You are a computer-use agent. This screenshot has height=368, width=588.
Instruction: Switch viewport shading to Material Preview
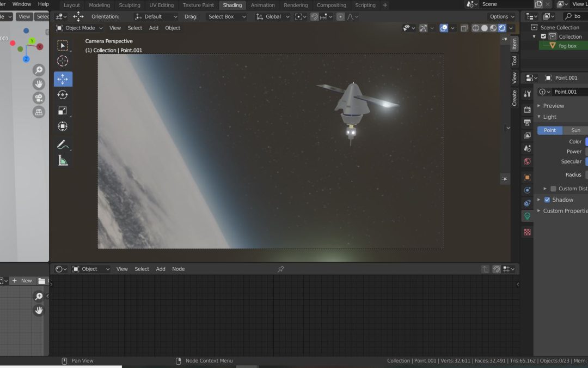coord(493,28)
